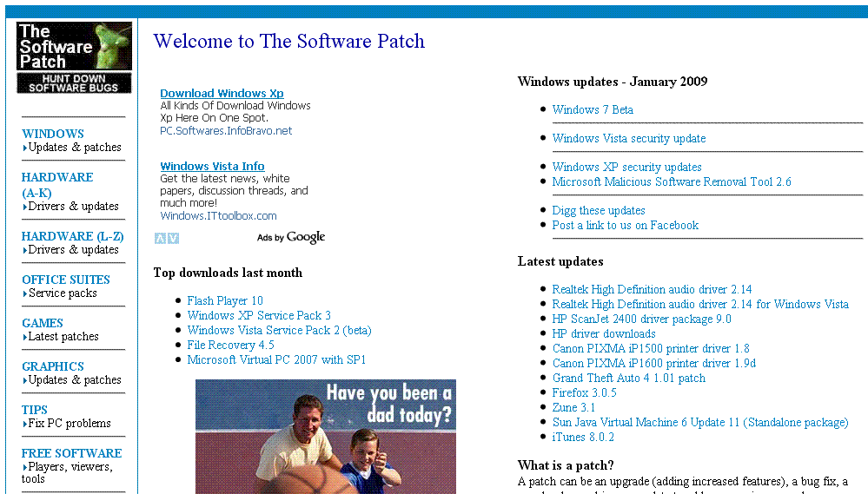Open Windows XP Service Pack 3 link
The image size is (868, 494).
(259, 316)
